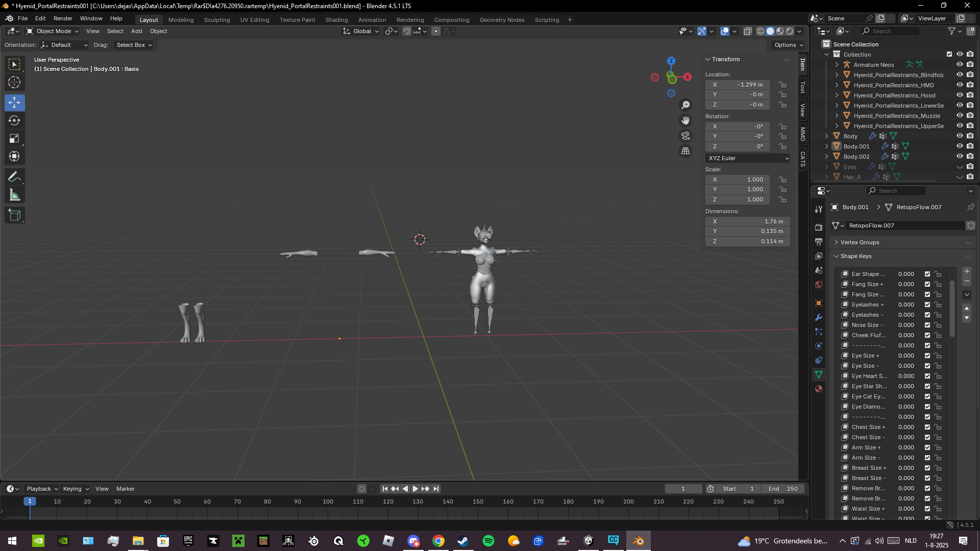Screen dimensions: 980x551
Task: Open Material properties tab
Action: click(x=819, y=389)
